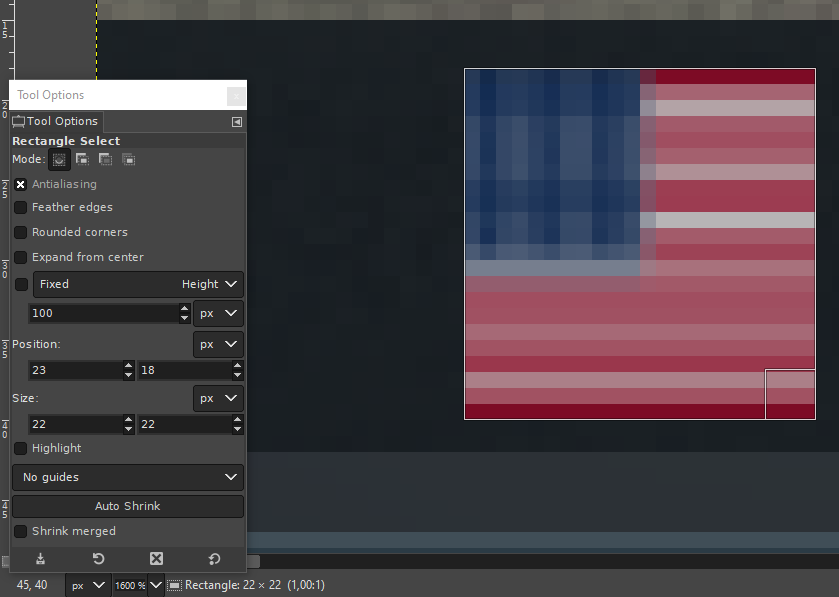This screenshot has width=839, height=597.
Task: Click the Size height field showing 22
Action: [x=185, y=424]
